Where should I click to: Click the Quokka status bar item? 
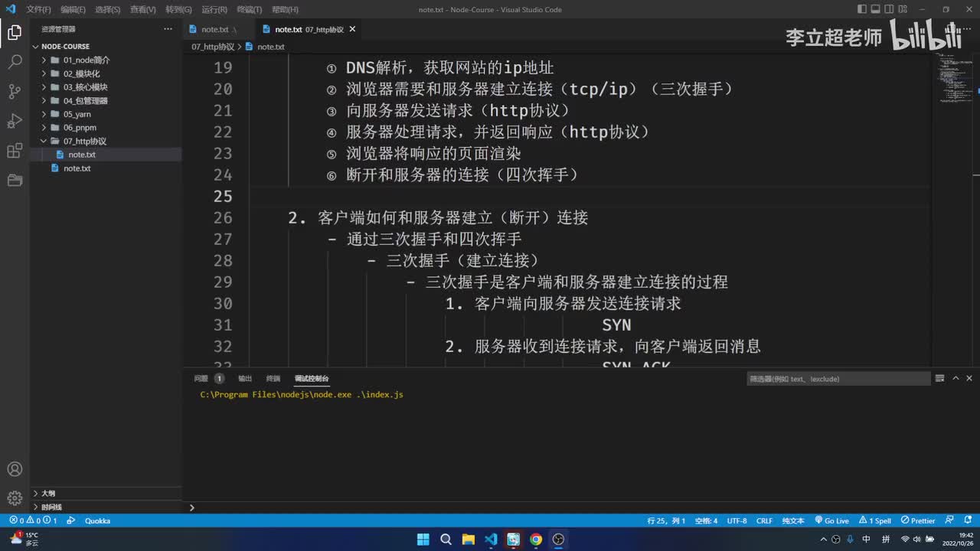pyautogui.click(x=97, y=520)
